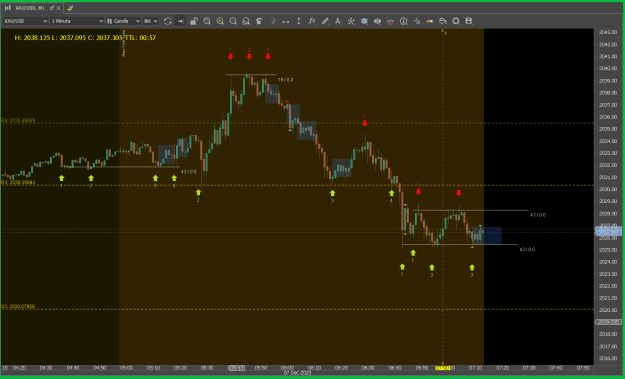Click the circled info icon
625x379 pixels.
[x=404, y=21]
